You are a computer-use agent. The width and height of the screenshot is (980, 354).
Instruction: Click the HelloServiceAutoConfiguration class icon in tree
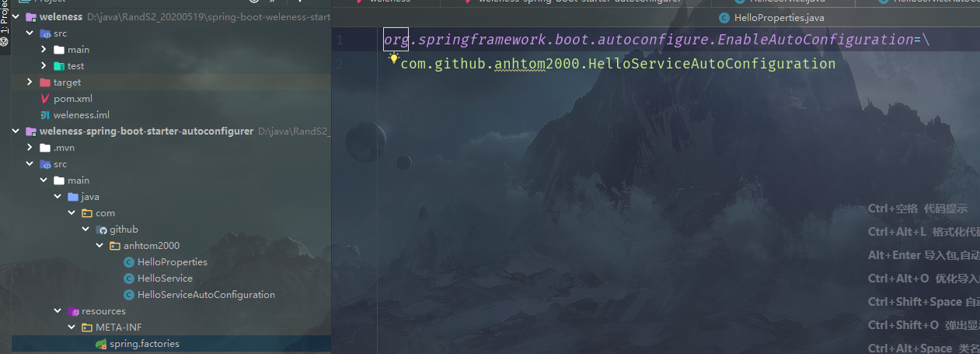tap(129, 295)
